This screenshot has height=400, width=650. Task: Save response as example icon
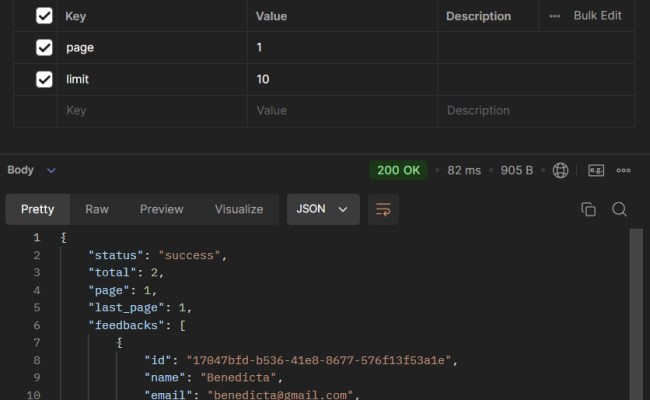596,170
